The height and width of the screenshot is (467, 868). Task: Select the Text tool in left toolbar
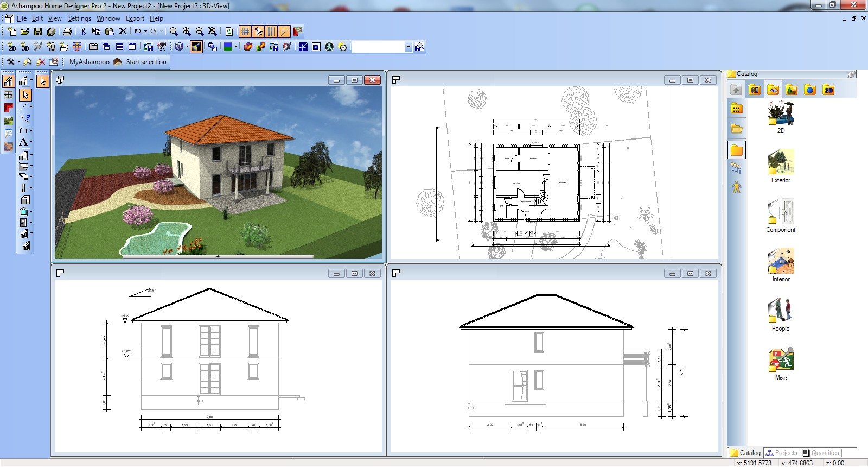(x=23, y=142)
